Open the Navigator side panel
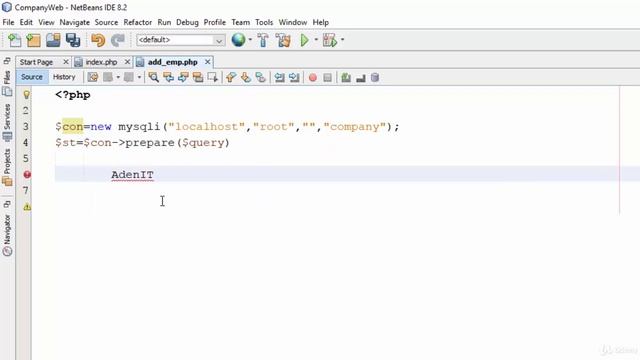The height and width of the screenshot is (360, 640). (x=7, y=235)
